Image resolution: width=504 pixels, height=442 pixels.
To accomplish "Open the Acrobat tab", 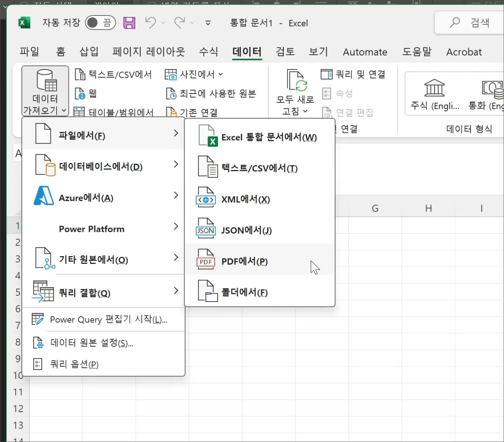I will (464, 52).
